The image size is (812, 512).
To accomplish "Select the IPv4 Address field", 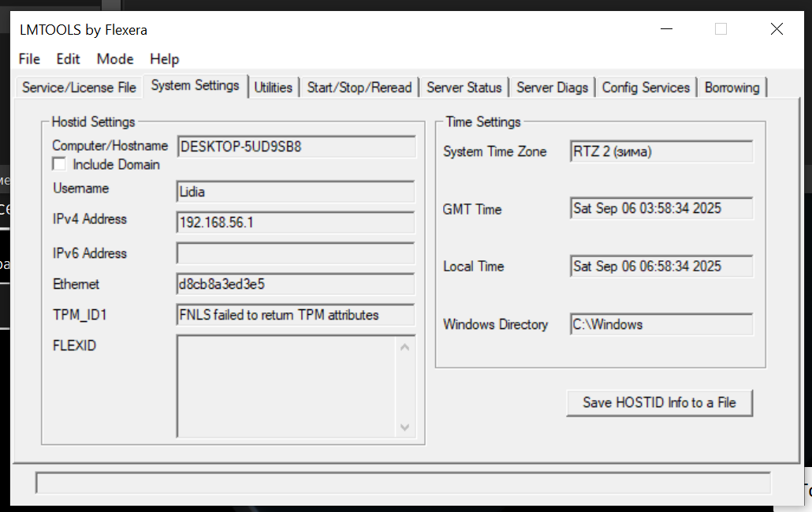I will 295,222.
